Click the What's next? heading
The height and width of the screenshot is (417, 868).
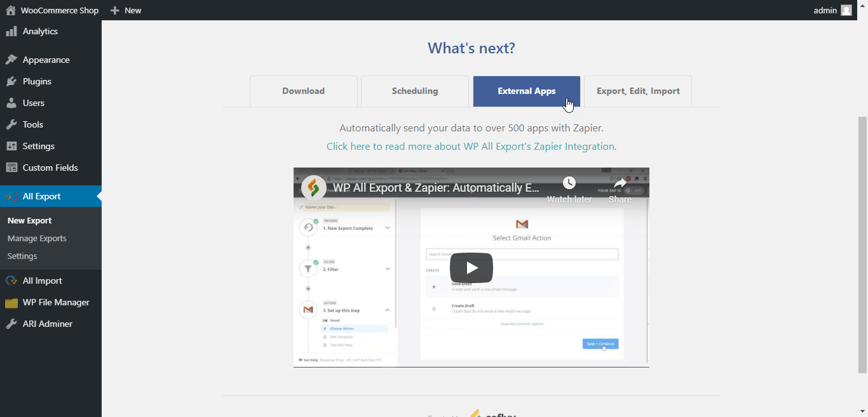(471, 48)
